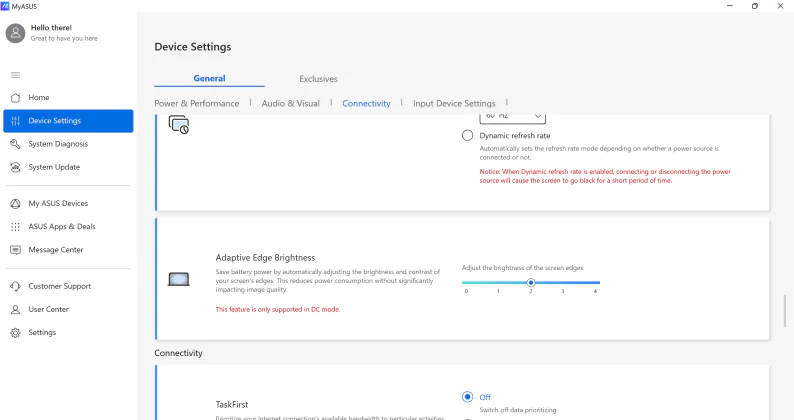794x420 pixels.
Task: Click the Message Center icon
Action: (16, 250)
